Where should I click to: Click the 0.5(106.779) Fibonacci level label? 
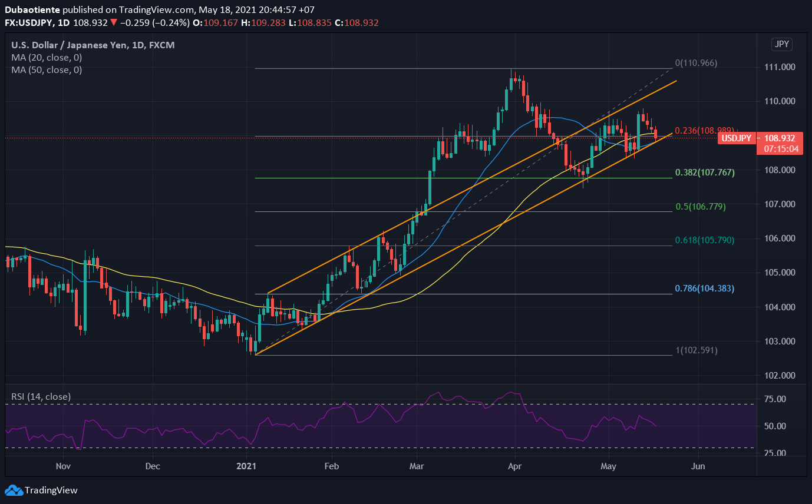point(700,207)
